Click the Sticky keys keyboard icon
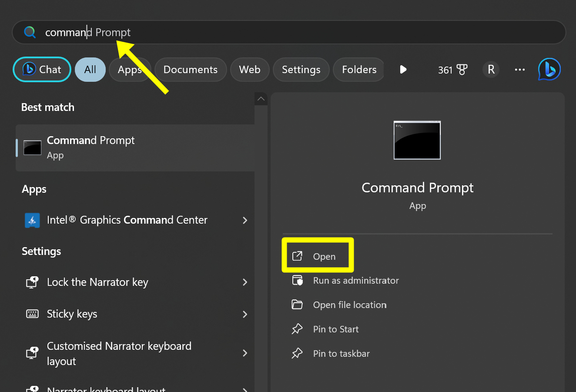The image size is (576, 392). (x=32, y=314)
